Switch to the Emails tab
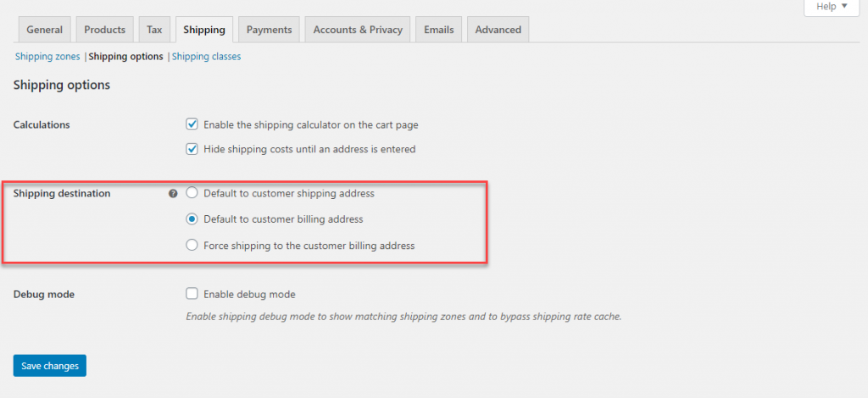Viewport: 868px width, 398px height. [x=438, y=30]
